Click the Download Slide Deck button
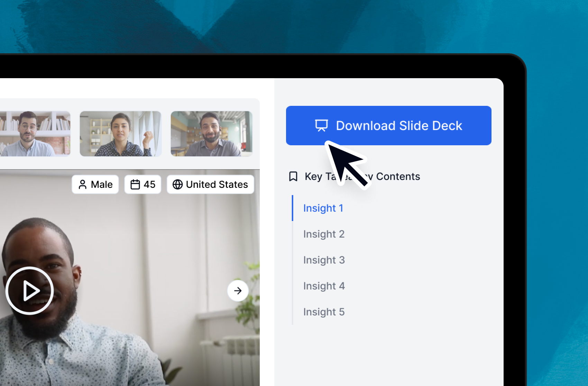Viewport: 588px width, 386px height. [x=388, y=126]
